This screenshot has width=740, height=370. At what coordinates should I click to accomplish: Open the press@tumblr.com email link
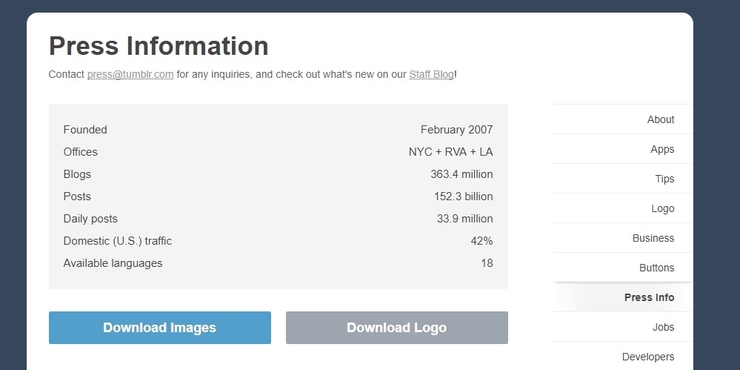(x=130, y=75)
